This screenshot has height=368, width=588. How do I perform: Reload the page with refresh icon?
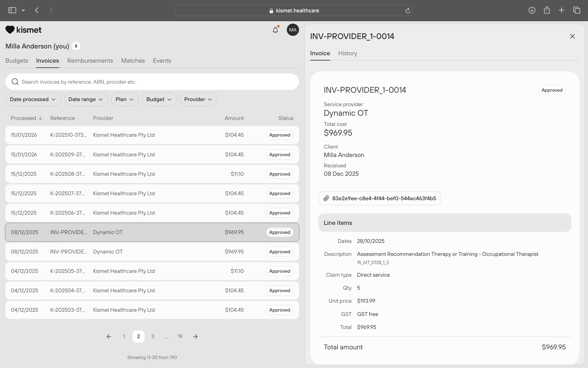(x=408, y=10)
